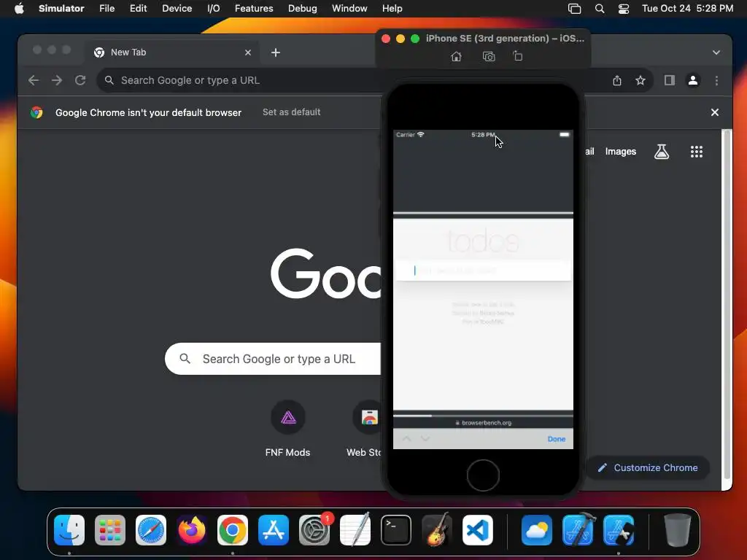Click the Chrome page vertical scrollbar

tap(727, 305)
